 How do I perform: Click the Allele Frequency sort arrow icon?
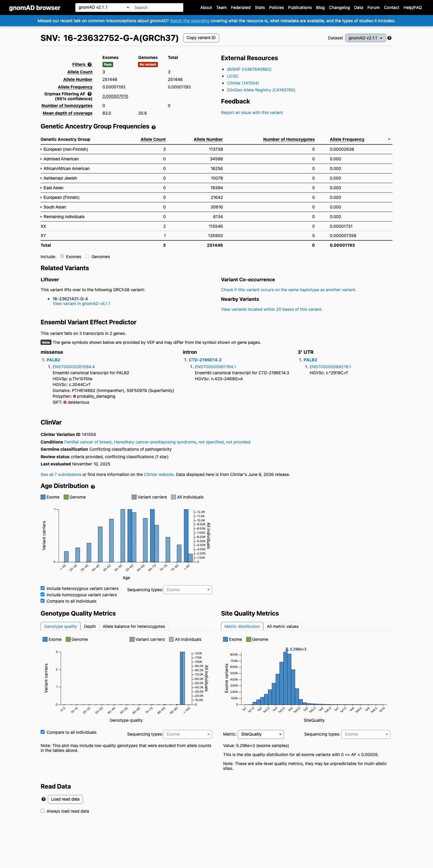click(389, 139)
